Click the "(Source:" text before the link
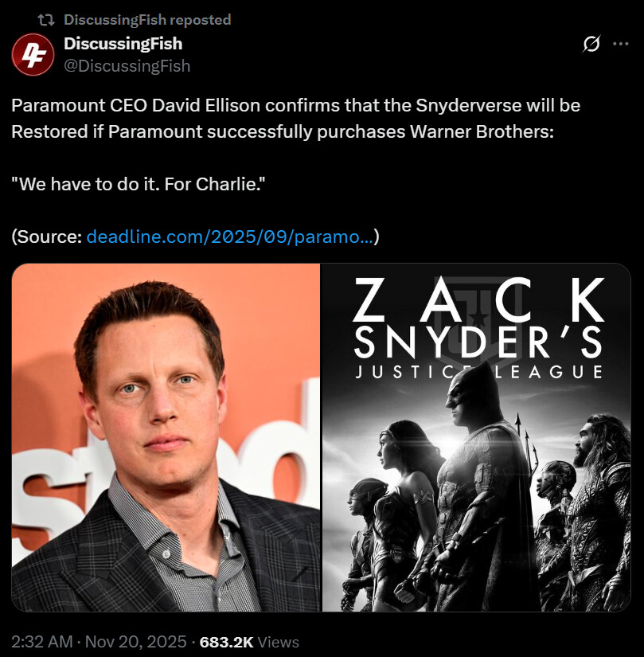The height and width of the screenshot is (657, 644). (47, 237)
